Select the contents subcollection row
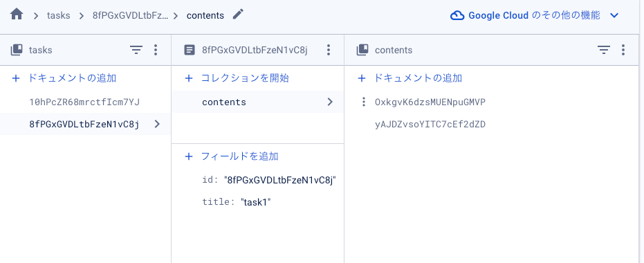Viewport: 644px width, 263px height. coord(257,102)
